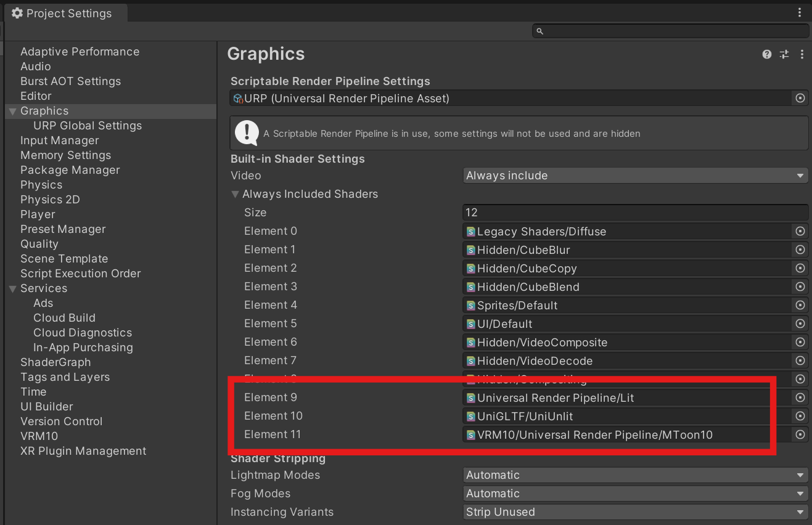Collapse the Services tree arrow

(x=12, y=289)
